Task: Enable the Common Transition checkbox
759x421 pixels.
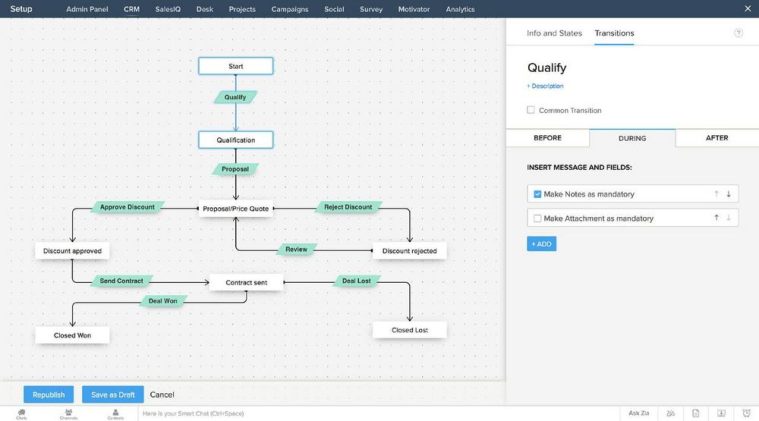Action: 531,110
